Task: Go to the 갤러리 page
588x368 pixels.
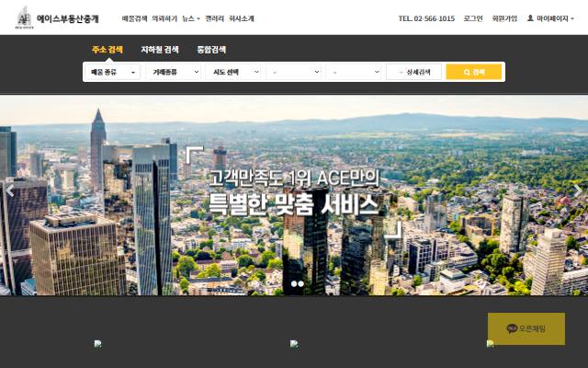Action: pos(214,18)
